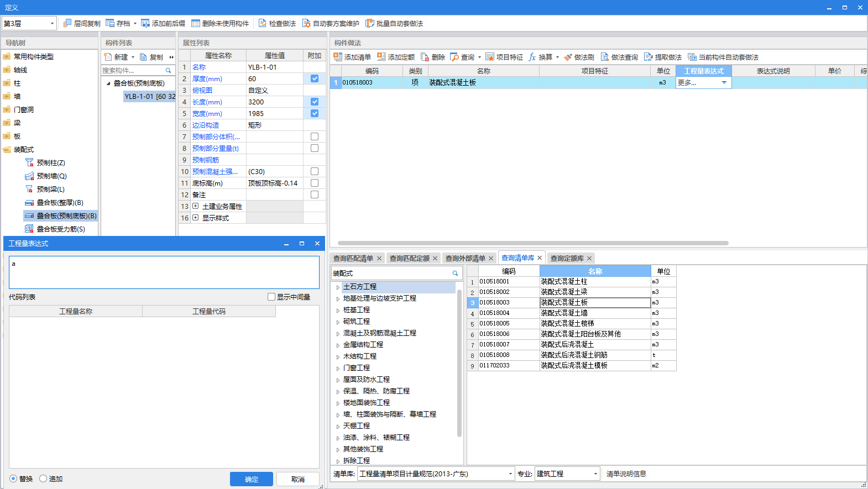Switch to 查询外部清单 tab
868x489 pixels.
[x=465, y=258]
